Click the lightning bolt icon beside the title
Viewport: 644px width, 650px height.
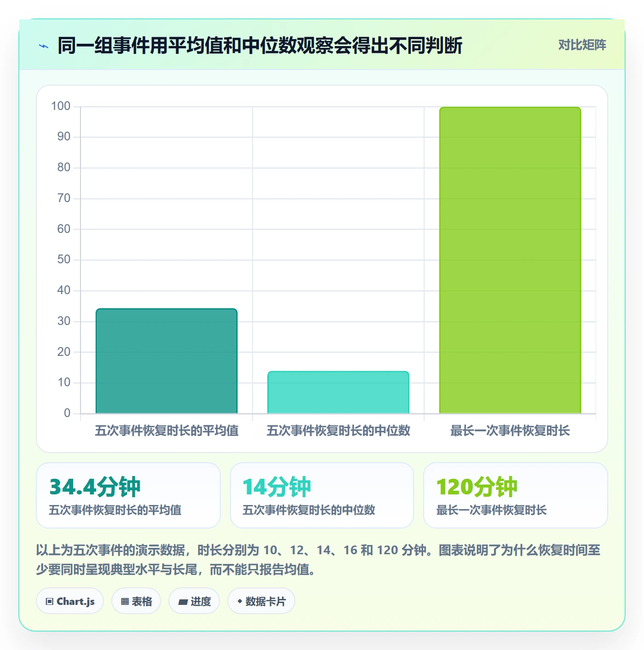44,46
